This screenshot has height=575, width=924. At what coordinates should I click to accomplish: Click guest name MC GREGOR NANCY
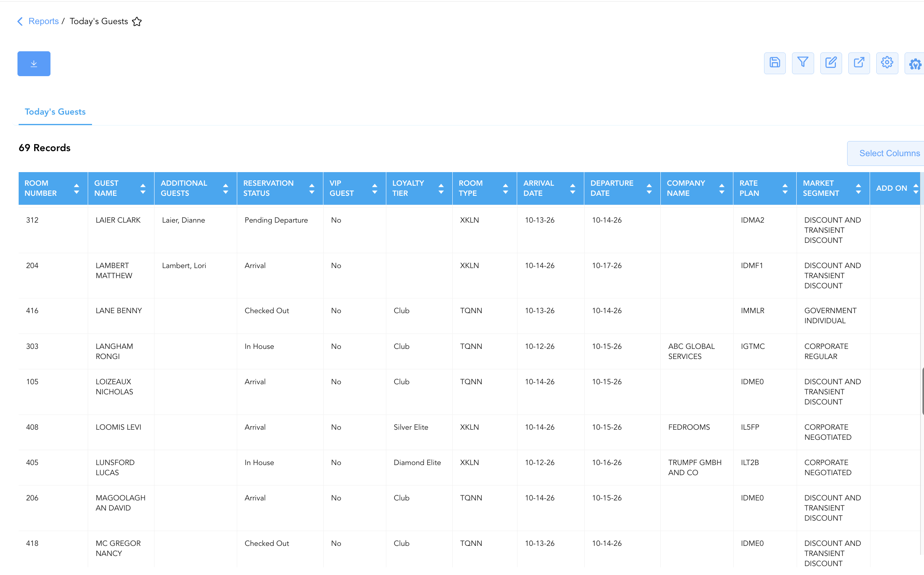click(118, 549)
